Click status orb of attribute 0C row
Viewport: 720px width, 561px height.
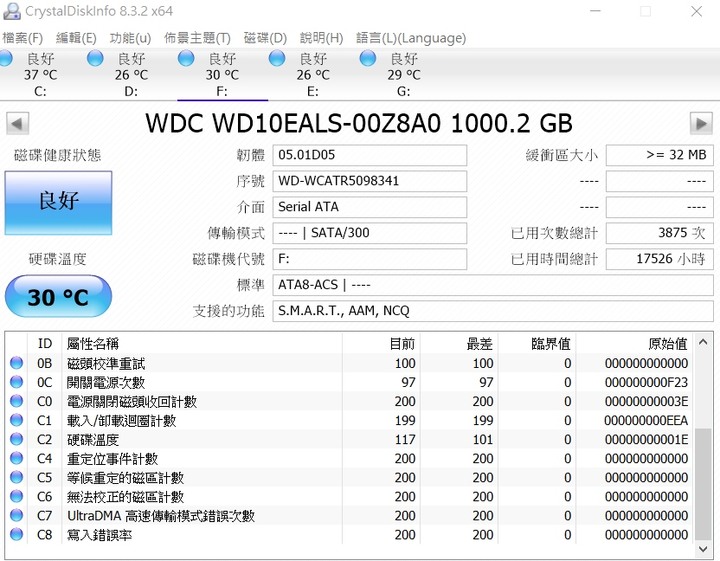pos(17,382)
